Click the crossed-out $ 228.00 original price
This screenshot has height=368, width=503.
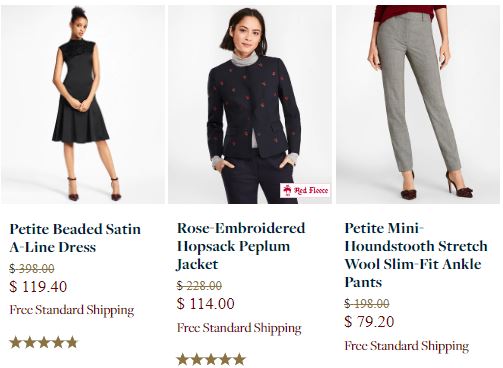click(199, 285)
